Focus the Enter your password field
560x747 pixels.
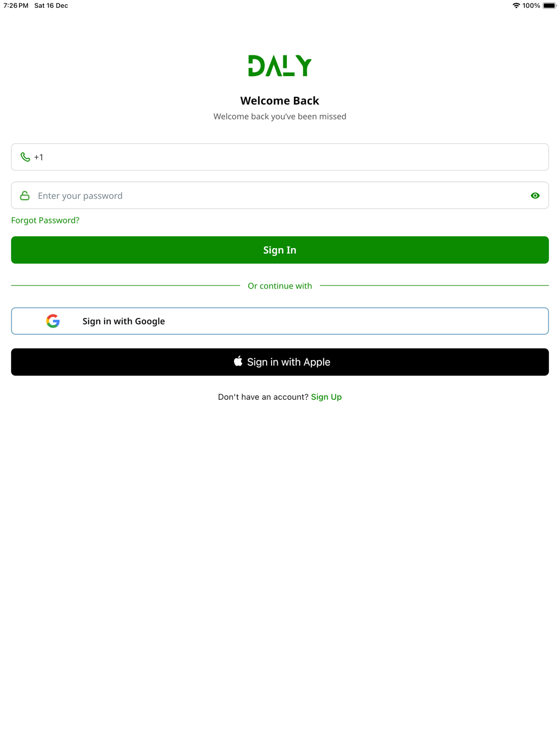[x=280, y=195]
